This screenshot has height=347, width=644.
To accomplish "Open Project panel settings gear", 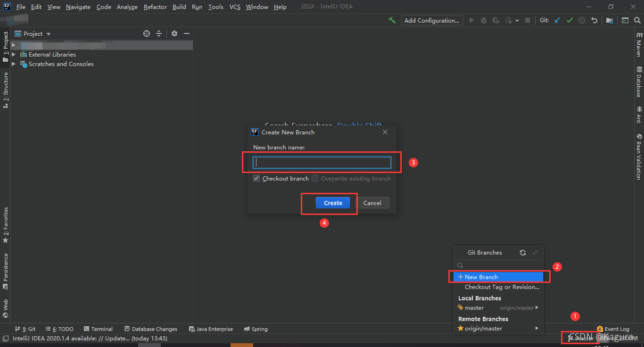I will click(x=174, y=33).
